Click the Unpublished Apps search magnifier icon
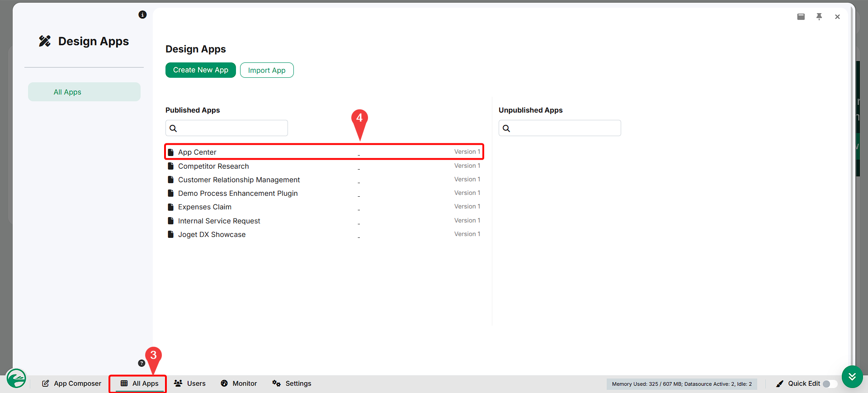This screenshot has width=868, height=393. click(x=506, y=128)
